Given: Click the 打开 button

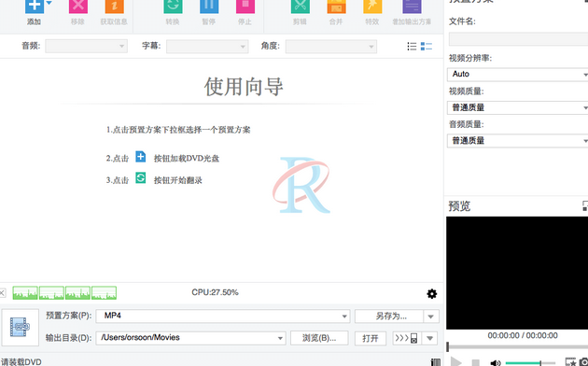Looking at the screenshot, I should [x=371, y=338].
